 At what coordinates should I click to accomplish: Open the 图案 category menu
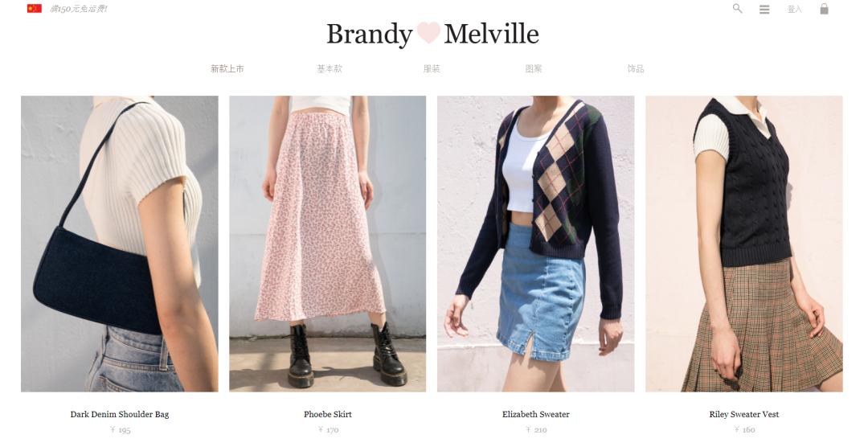pyautogui.click(x=534, y=68)
